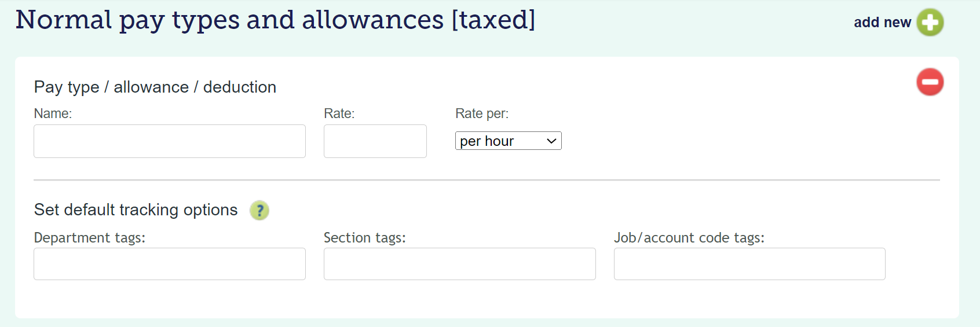Click the red minus remove icon
The width and height of the screenshot is (980, 327).
click(x=930, y=82)
